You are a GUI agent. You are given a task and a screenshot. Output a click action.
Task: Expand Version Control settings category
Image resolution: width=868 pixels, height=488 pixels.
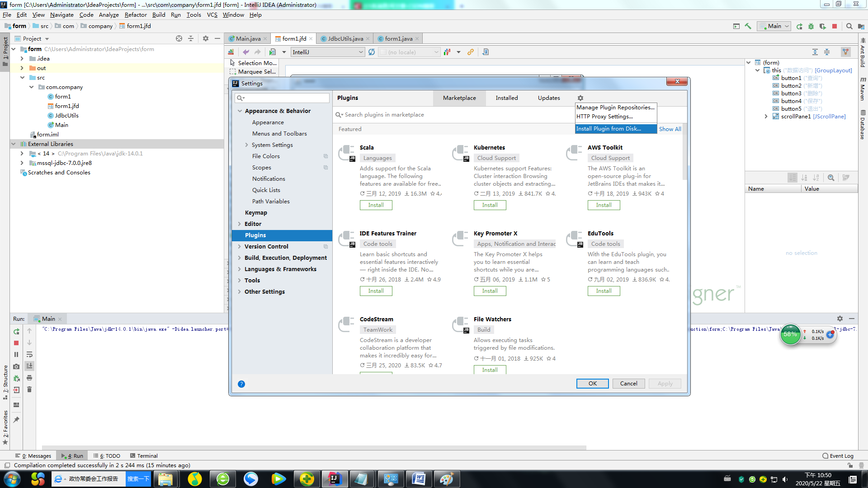tap(240, 247)
